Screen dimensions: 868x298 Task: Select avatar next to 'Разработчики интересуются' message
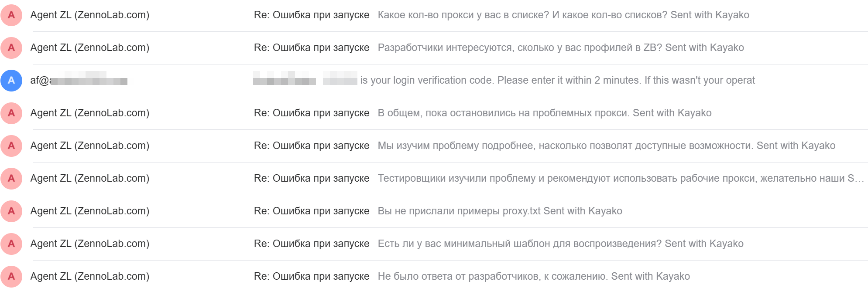[x=11, y=48]
